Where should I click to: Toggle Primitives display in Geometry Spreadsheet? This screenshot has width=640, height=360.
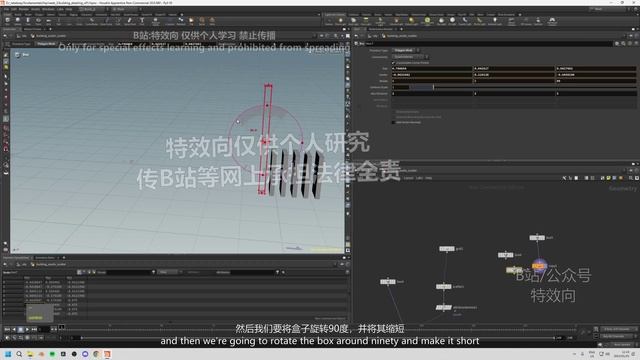point(89,272)
